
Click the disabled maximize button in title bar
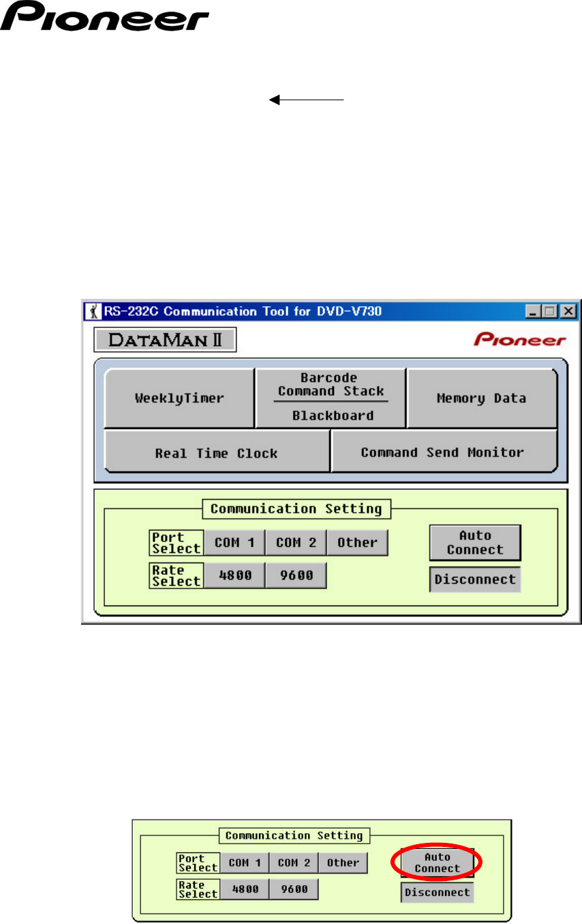(x=549, y=312)
